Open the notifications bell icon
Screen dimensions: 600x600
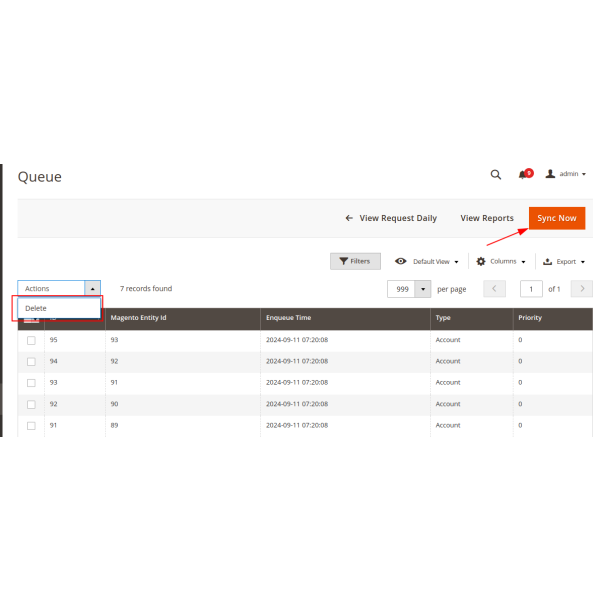523,174
